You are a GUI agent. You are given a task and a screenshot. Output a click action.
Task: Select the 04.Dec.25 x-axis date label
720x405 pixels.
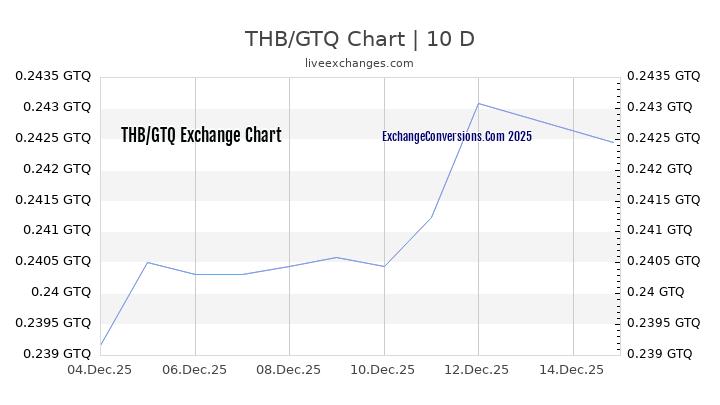tap(100, 370)
